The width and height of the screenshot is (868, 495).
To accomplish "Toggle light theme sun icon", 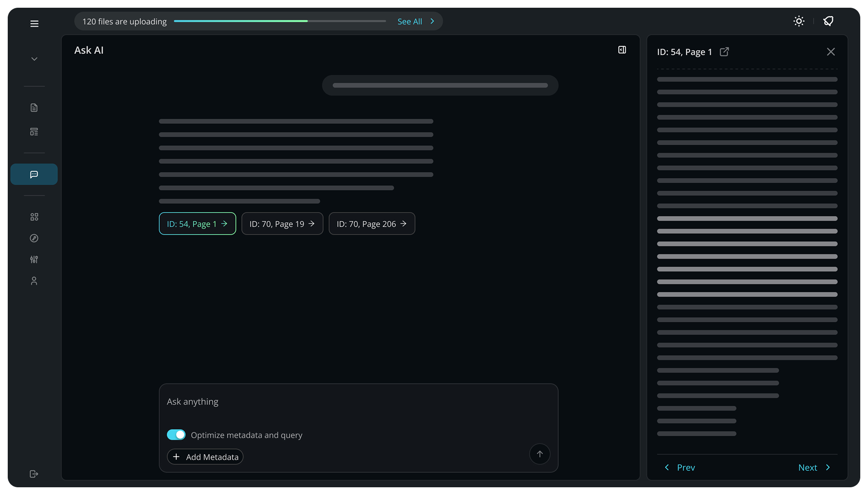I will click(x=799, y=21).
